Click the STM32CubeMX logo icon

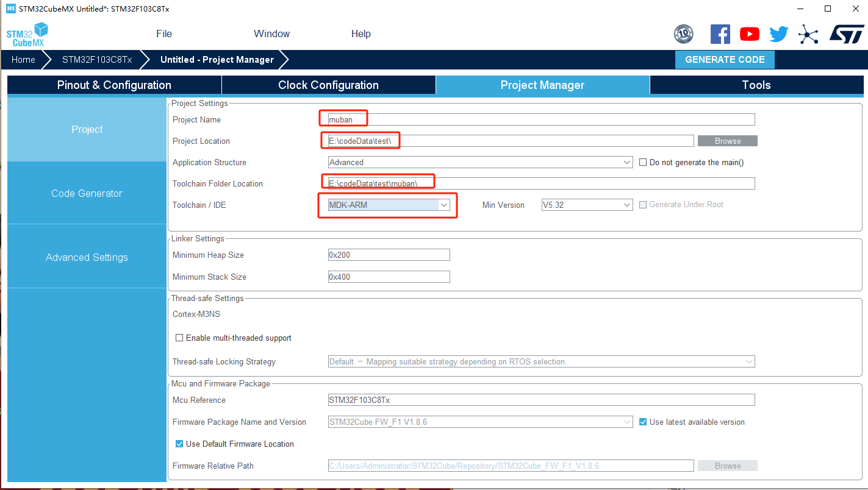(27, 34)
